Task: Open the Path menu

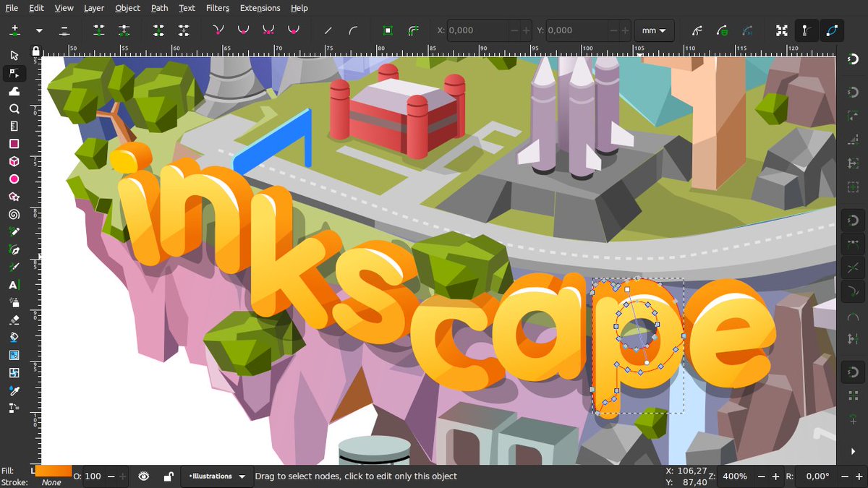Action: [159, 8]
